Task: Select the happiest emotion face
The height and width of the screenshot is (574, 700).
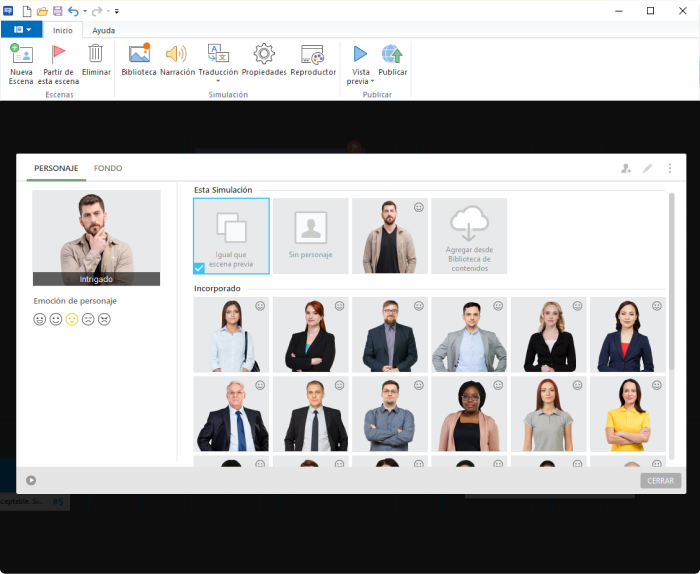Action: (40, 319)
